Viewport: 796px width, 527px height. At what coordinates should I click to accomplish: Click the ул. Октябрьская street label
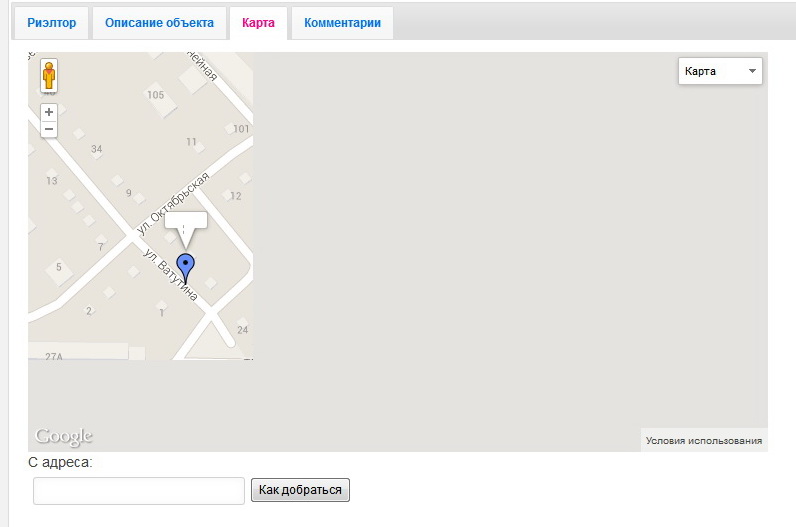click(174, 204)
